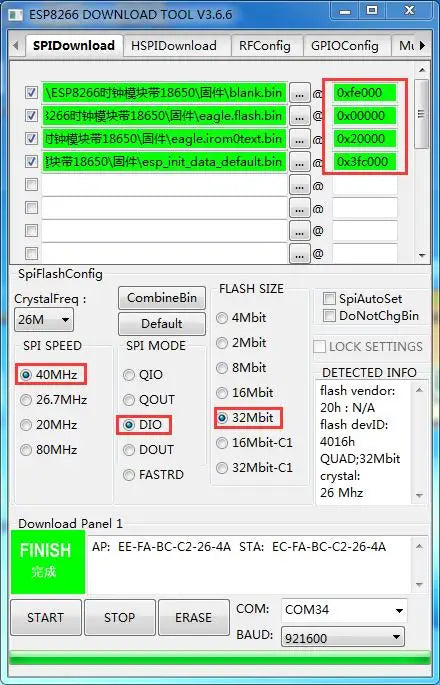Open file browser for blank.bin row

click(x=299, y=93)
